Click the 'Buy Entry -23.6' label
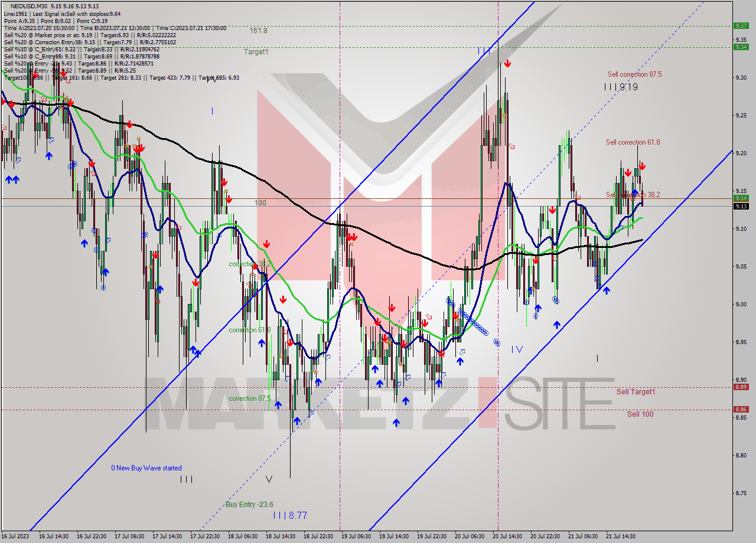The width and height of the screenshot is (756, 543). click(249, 505)
